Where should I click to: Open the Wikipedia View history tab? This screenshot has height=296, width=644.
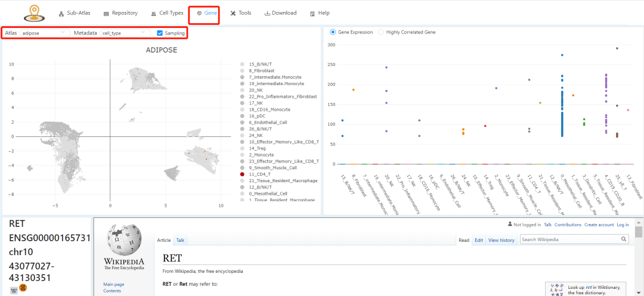501,240
